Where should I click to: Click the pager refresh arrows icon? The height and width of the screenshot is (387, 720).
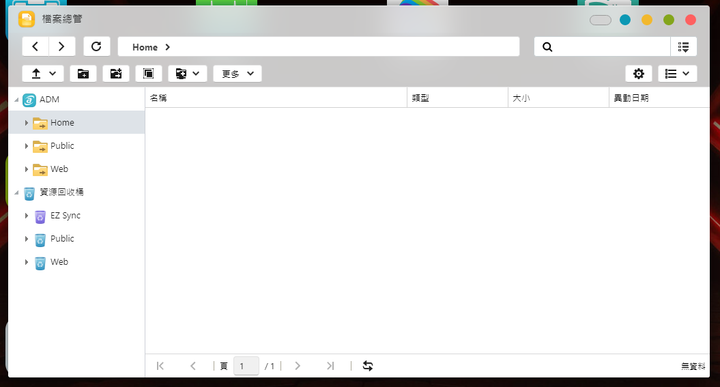click(x=368, y=366)
